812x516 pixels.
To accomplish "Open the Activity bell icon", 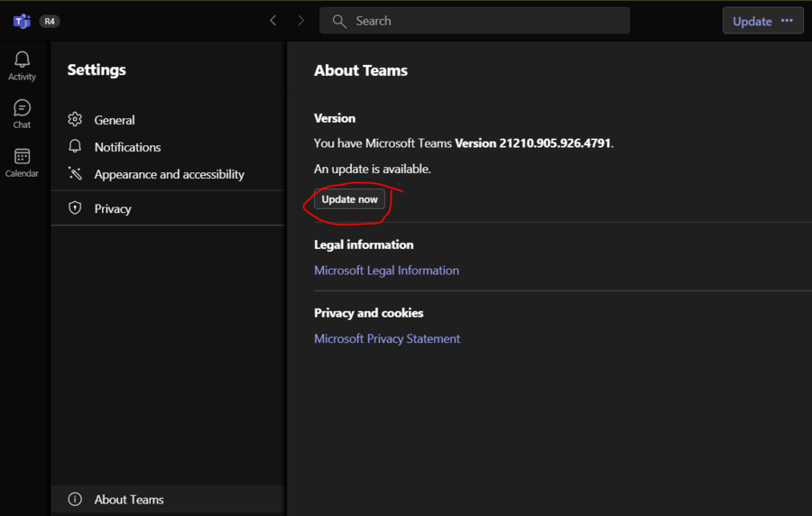I will 22,60.
